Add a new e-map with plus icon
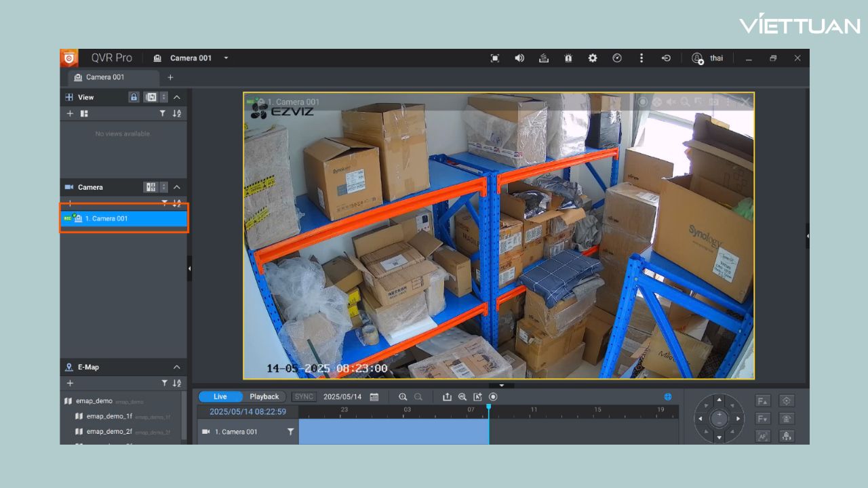The image size is (868, 488). [x=70, y=383]
